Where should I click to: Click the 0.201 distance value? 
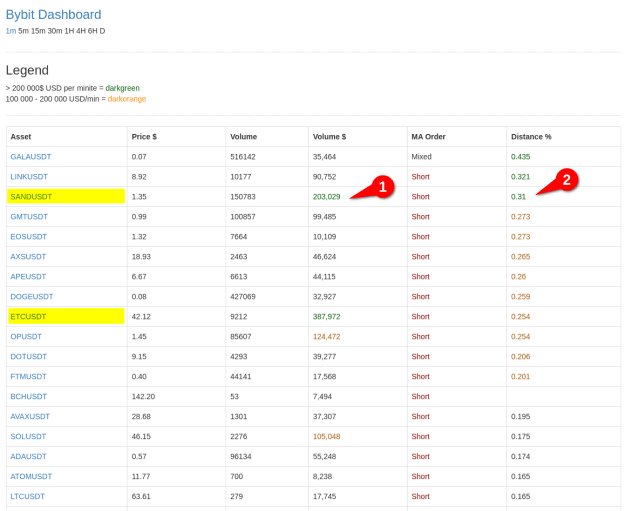click(x=521, y=376)
